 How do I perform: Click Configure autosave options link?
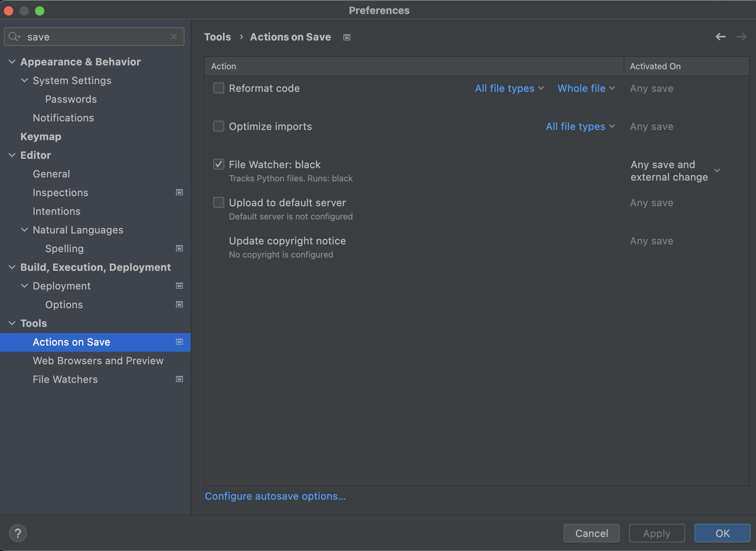(x=275, y=496)
